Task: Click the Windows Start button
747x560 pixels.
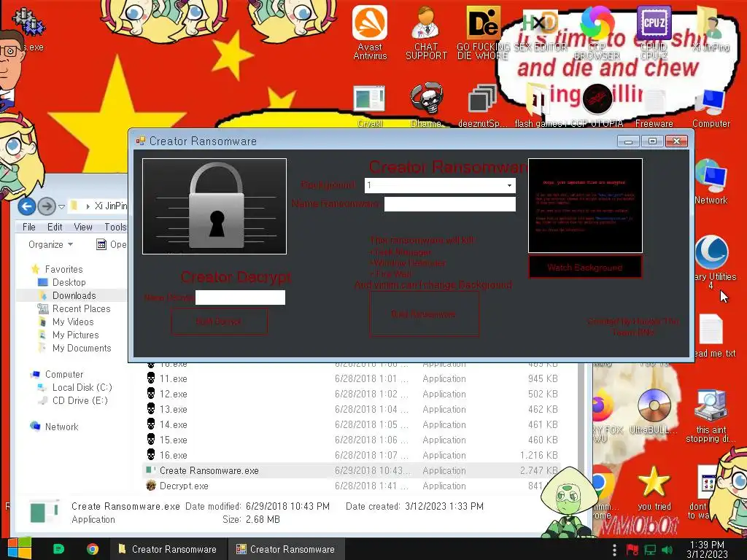Action: click(x=19, y=549)
